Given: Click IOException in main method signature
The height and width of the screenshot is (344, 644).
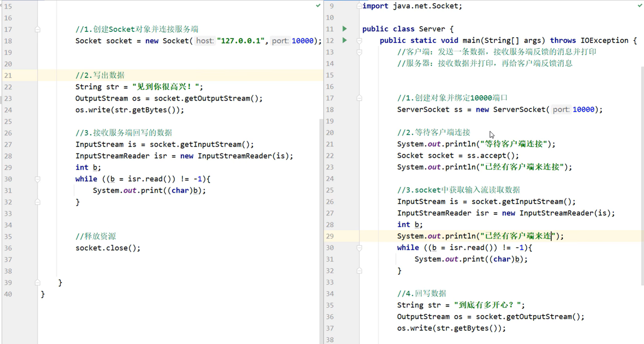Looking at the screenshot, I should pos(604,40).
